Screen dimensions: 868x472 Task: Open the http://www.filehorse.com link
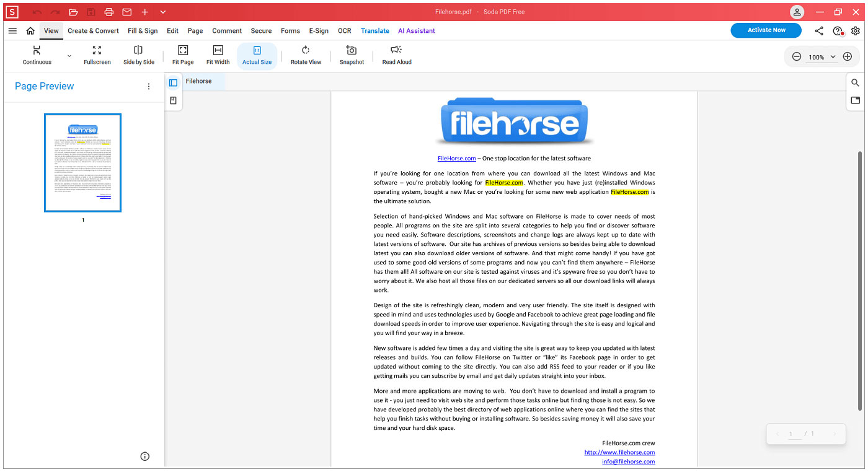coord(619,453)
